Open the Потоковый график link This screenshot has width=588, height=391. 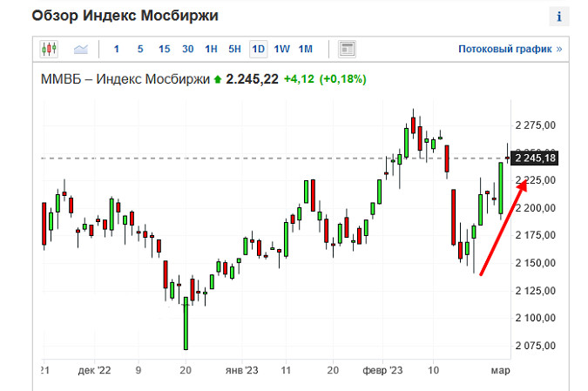click(x=504, y=50)
